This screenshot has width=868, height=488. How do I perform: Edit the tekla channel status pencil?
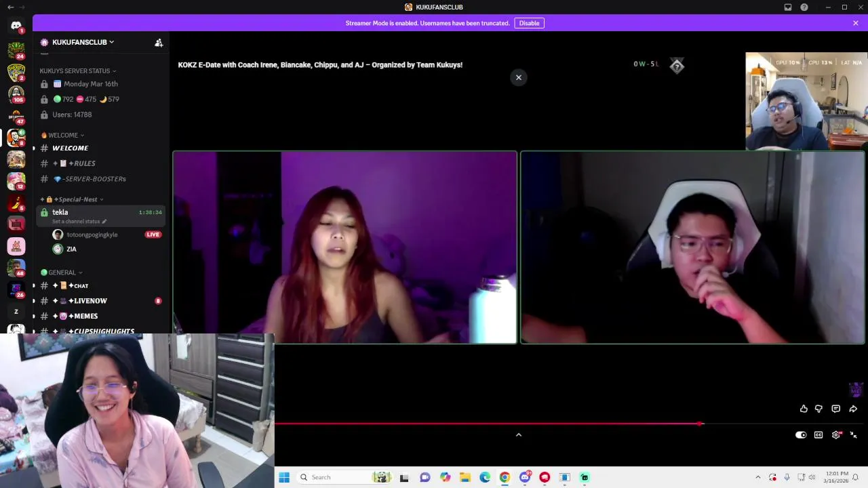coord(104,222)
